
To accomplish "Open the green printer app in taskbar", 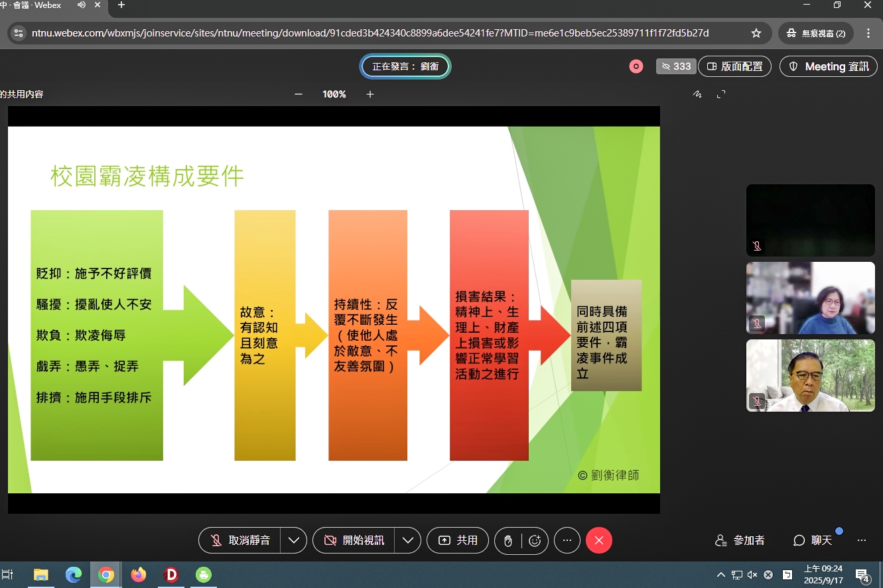I will click(x=204, y=575).
